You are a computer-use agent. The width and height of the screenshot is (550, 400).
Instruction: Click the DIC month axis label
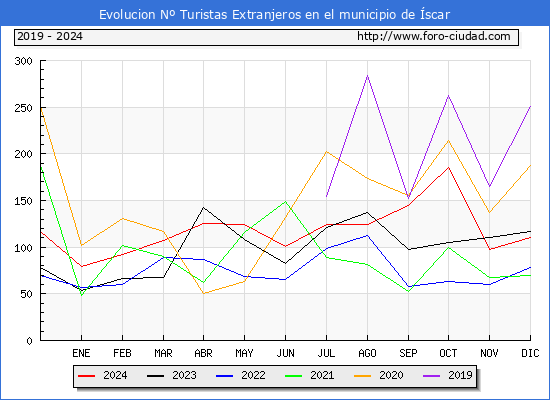pos(530,353)
